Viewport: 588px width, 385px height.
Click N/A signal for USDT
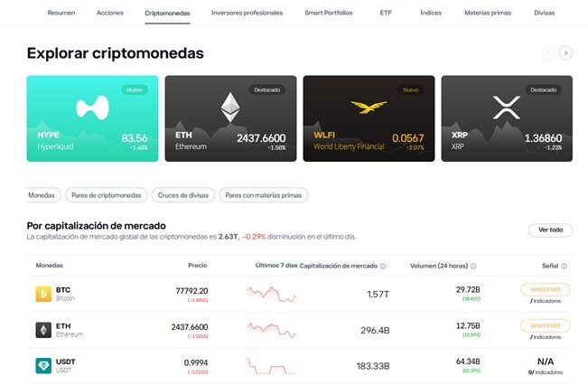(x=546, y=362)
